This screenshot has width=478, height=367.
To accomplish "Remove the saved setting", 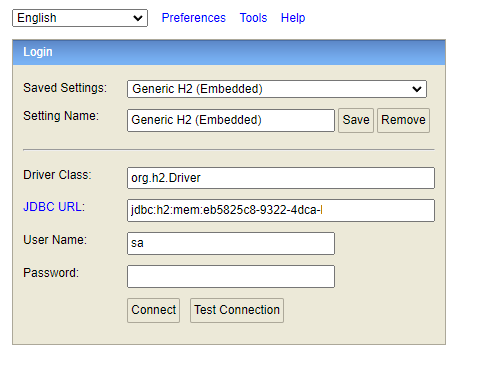I will pyautogui.click(x=403, y=120).
